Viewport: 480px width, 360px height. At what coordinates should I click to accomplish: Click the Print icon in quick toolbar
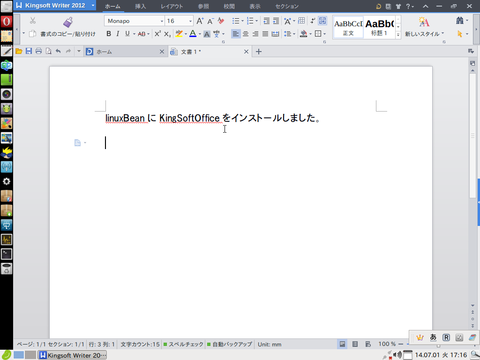39,51
